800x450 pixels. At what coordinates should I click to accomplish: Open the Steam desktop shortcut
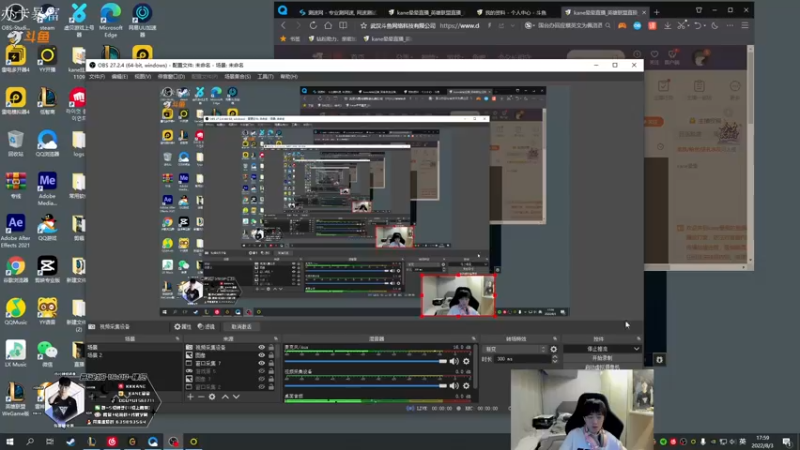(x=47, y=17)
